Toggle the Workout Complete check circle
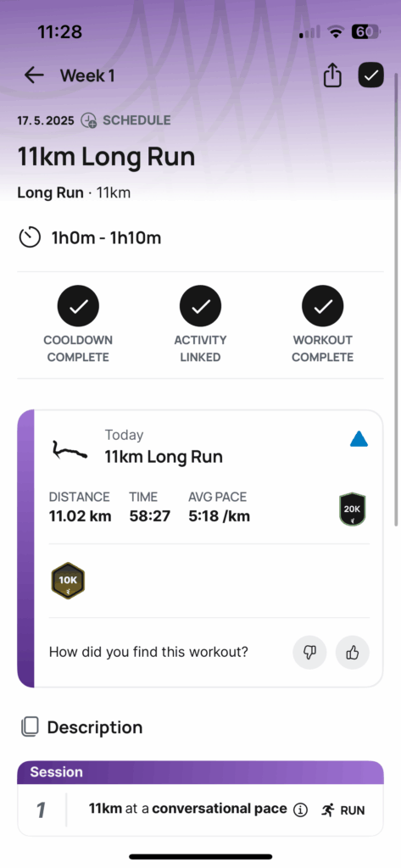 [322, 305]
